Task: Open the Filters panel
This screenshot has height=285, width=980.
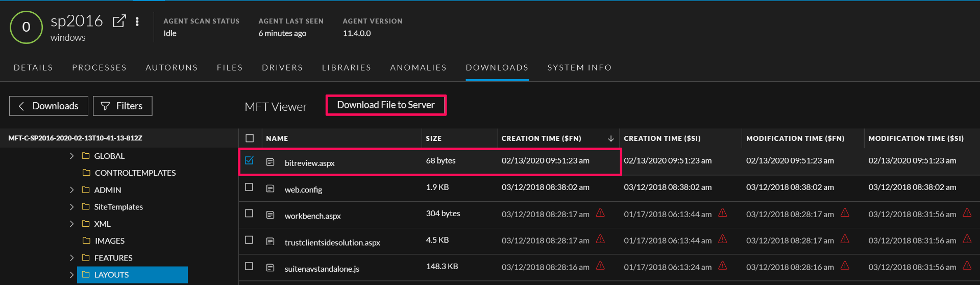Action: click(x=122, y=106)
